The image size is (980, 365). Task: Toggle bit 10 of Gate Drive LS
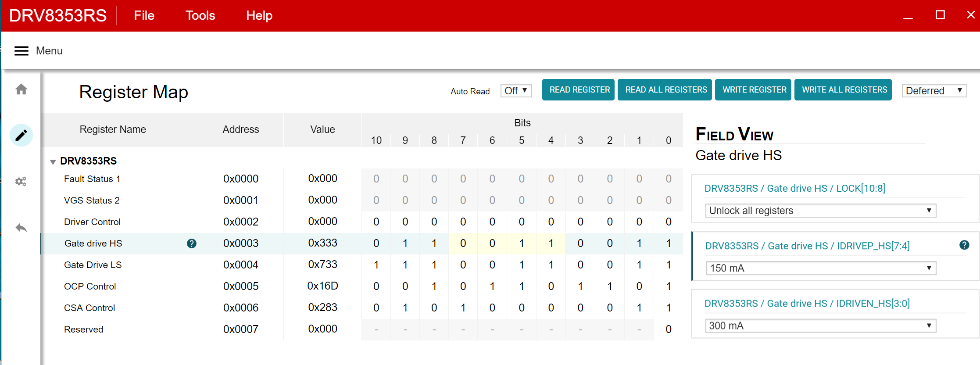[376, 265]
